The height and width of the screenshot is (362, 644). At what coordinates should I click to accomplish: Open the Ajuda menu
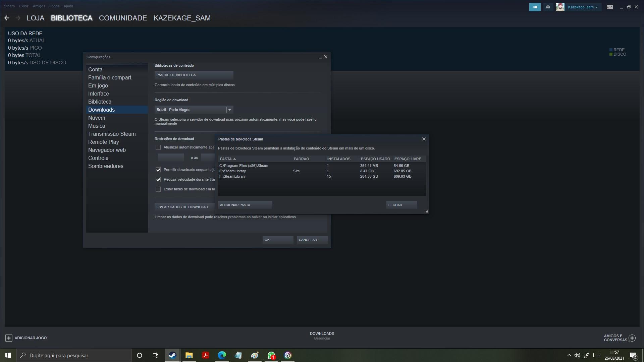[x=68, y=6]
